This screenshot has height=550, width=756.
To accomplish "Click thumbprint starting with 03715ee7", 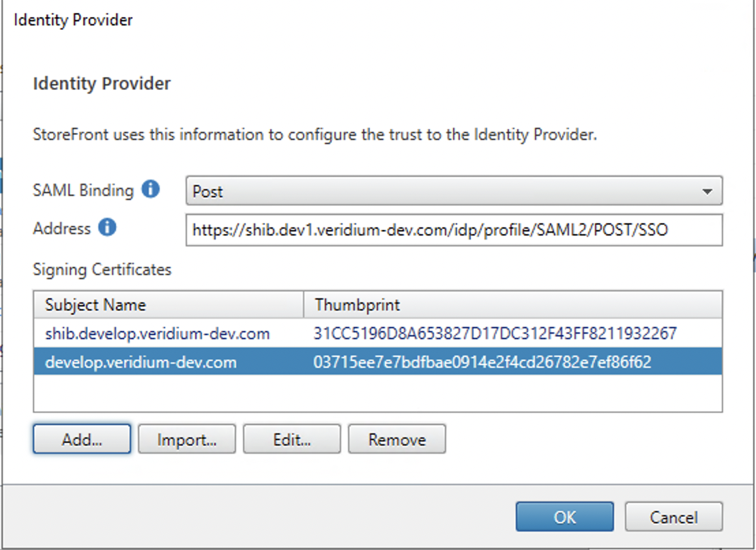I will (482, 362).
